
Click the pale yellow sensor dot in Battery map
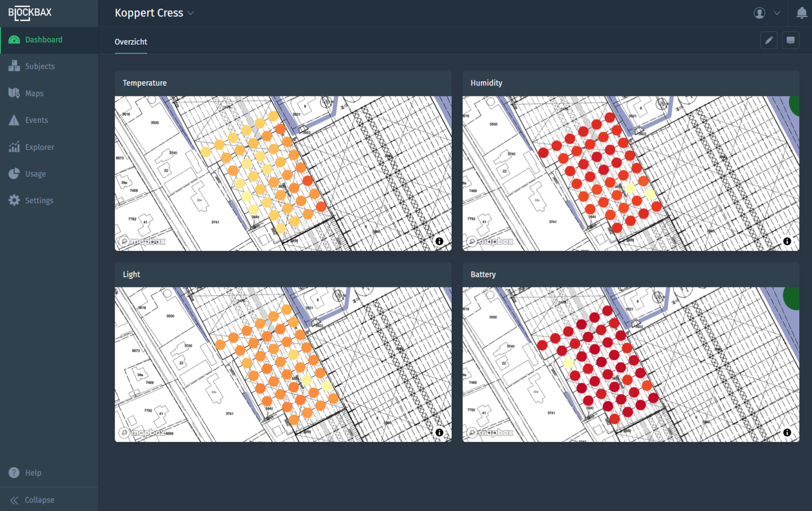(568, 363)
